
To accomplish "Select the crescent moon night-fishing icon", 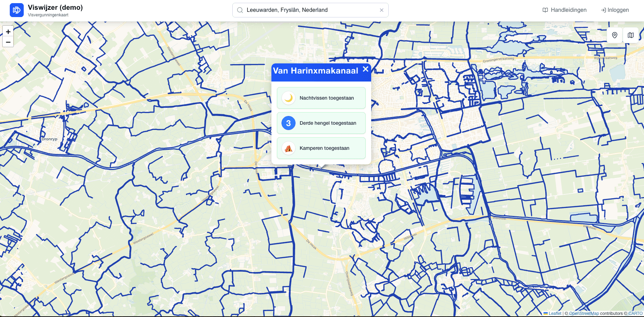I will [288, 98].
